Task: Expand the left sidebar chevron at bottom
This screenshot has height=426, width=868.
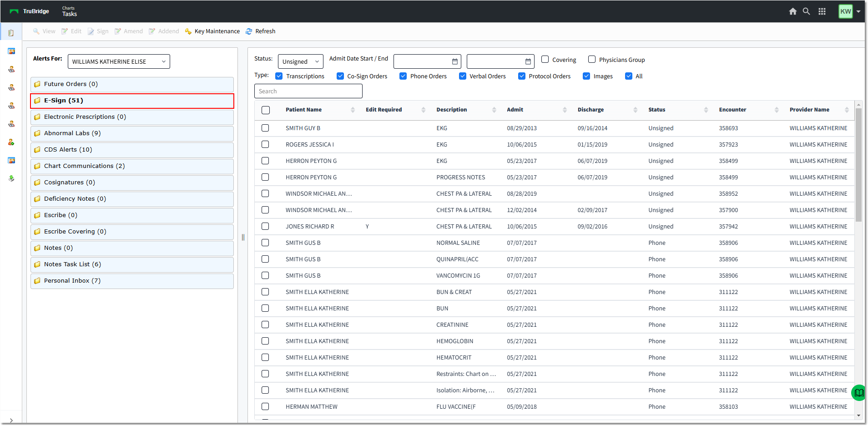Action: [11, 421]
